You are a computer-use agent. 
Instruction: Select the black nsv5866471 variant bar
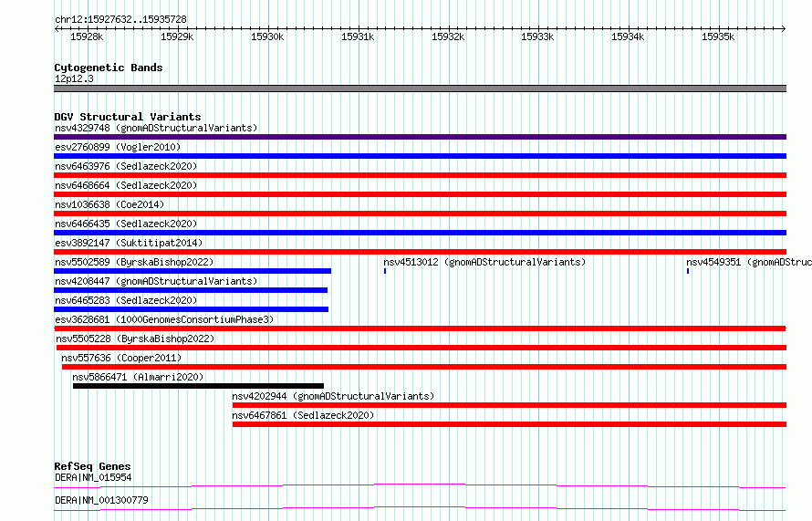click(x=198, y=386)
